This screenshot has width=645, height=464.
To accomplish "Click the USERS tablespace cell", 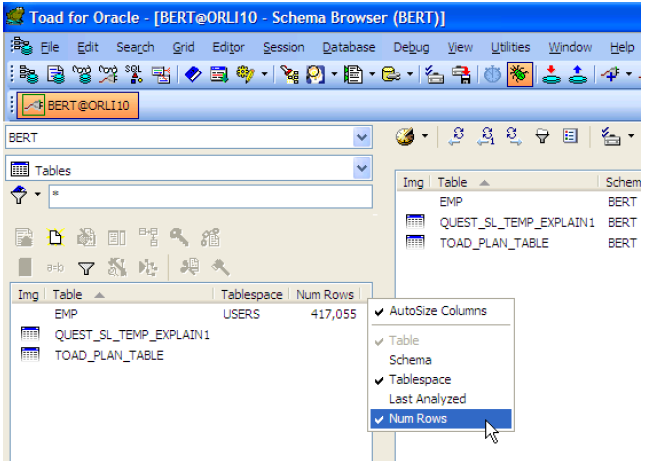I will (x=241, y=314).
